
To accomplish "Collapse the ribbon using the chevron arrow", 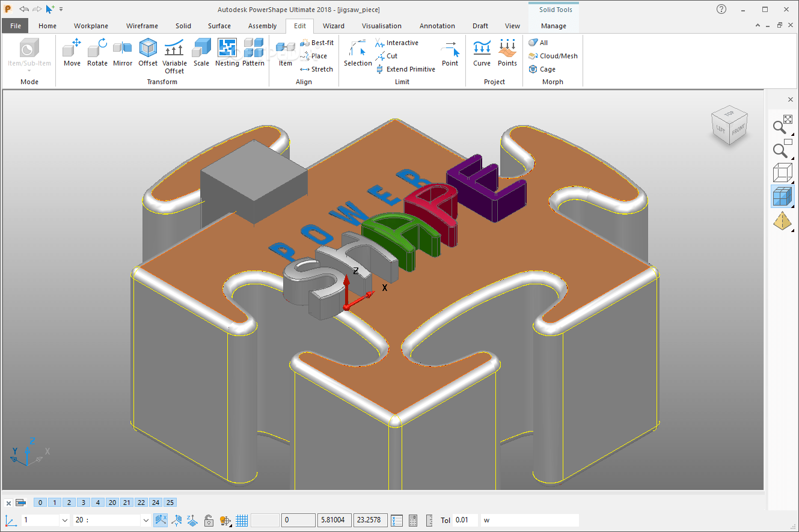I will click(x=758, y=26).
